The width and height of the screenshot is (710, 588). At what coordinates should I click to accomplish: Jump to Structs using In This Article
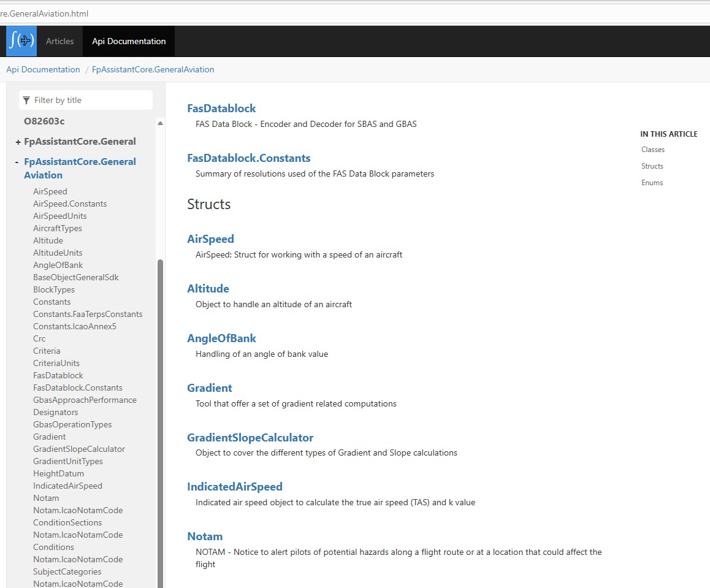[x=652, y=166]
